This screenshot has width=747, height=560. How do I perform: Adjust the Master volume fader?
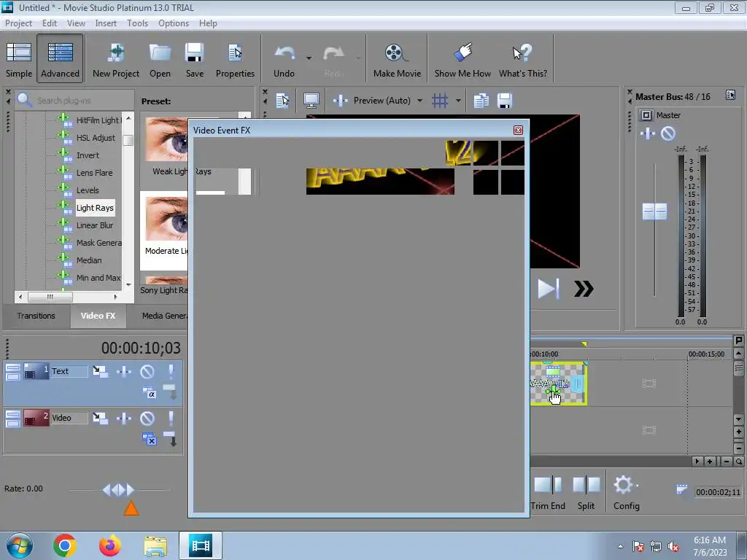[x=654, y=212]
